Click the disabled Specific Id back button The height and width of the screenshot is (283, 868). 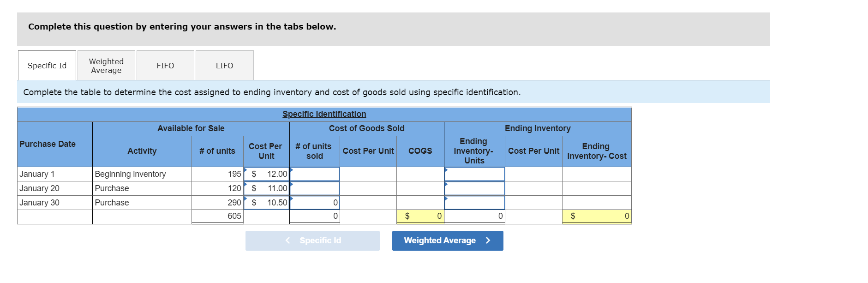(312, 241)
